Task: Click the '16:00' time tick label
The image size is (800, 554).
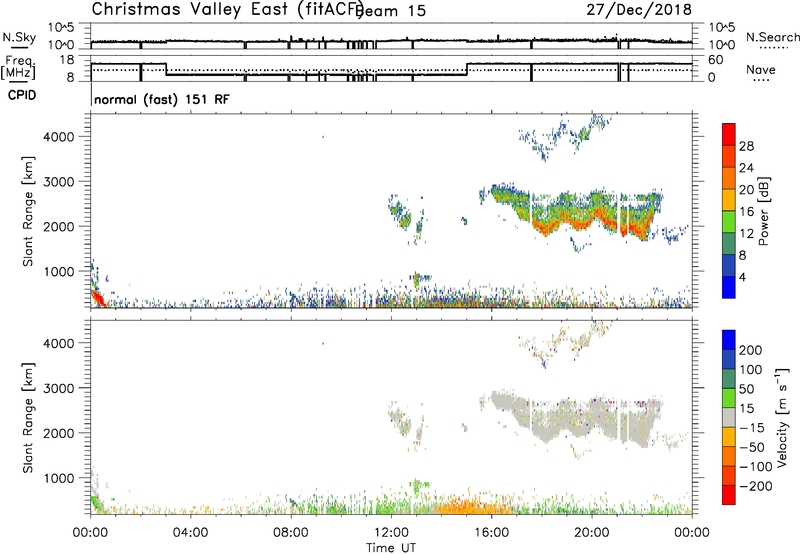Action: [491, 533]
